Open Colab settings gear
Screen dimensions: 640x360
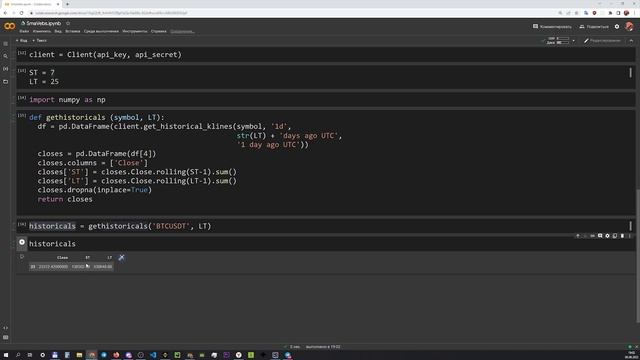click(x=617, y=27)
